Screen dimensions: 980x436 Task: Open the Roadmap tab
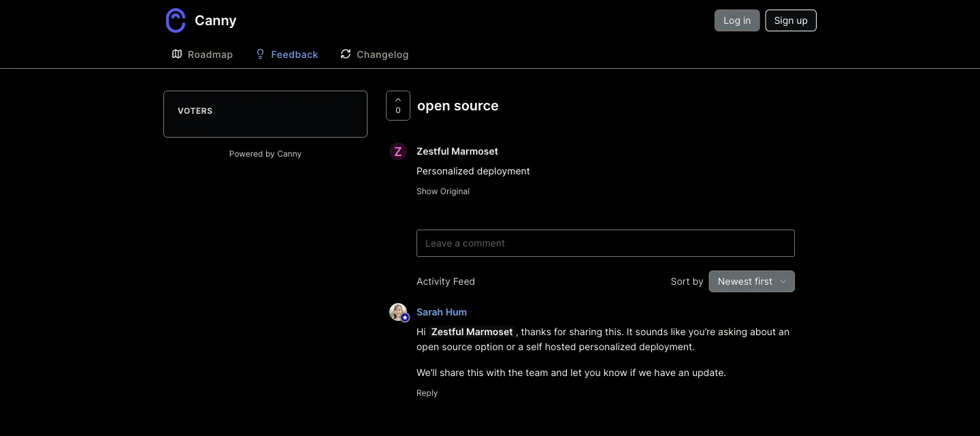pyautogui.click(x=202, y=54)
